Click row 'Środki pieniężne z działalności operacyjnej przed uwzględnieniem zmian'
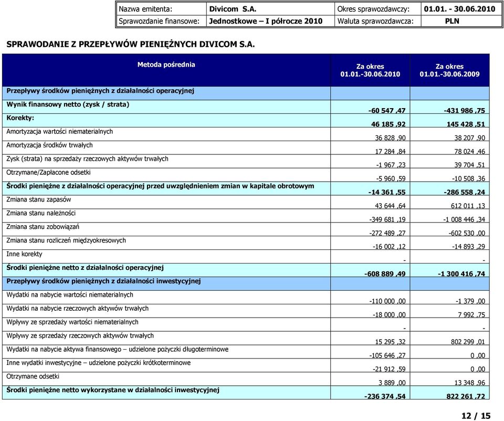 point(160,186)
